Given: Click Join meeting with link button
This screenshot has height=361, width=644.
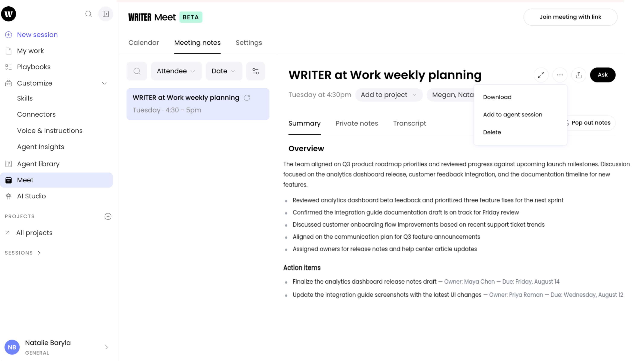Looking at the screenshot, I should (x=570, y=17).
